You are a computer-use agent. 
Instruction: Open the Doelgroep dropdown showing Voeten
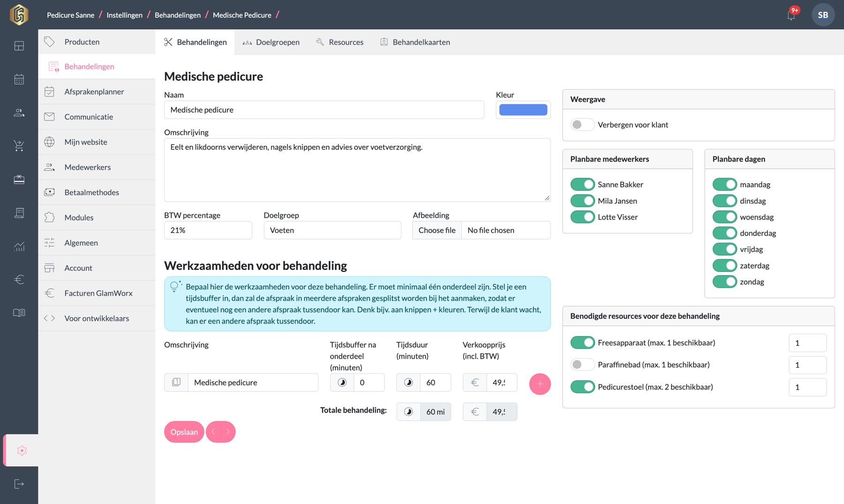click(332, 230)
